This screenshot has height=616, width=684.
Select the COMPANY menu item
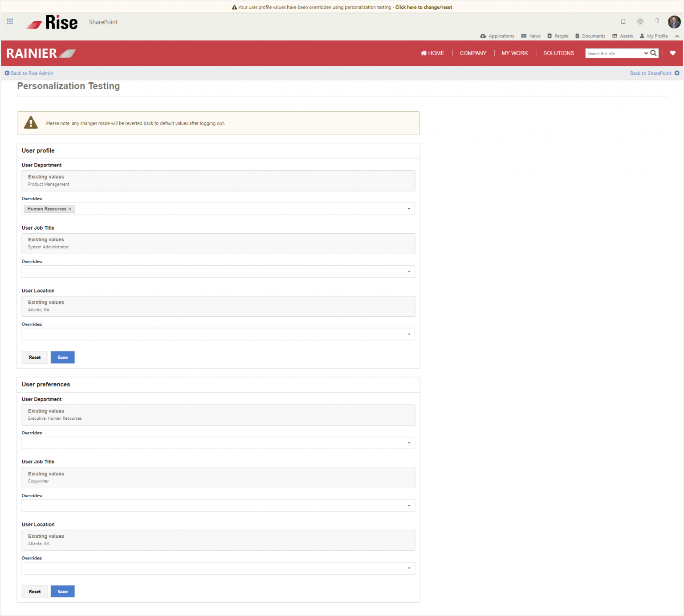(x=473, y=53)
